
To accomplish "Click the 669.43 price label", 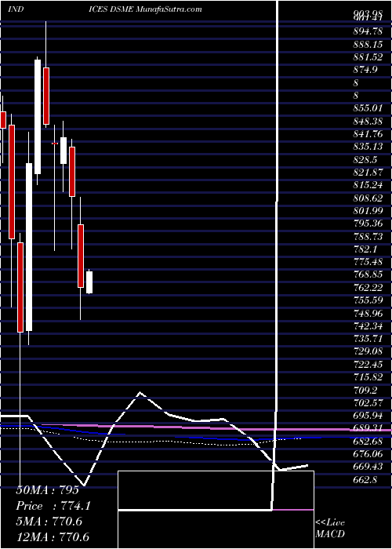I will (368, 467).
